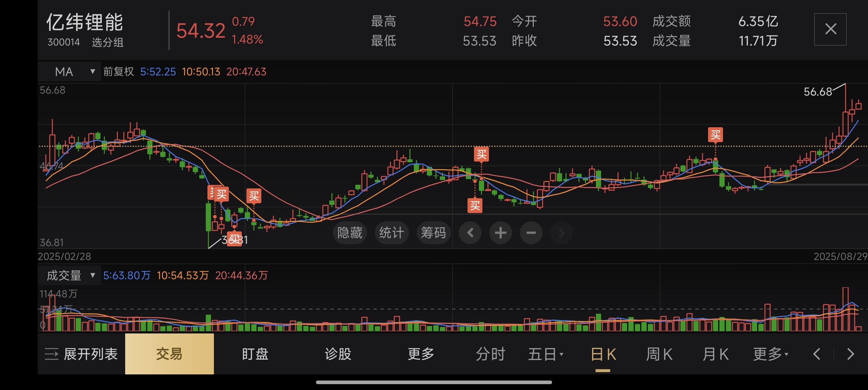The image size is (868, 390).
Task: Open the 盯盘 tab
Action: click(255, 354)
